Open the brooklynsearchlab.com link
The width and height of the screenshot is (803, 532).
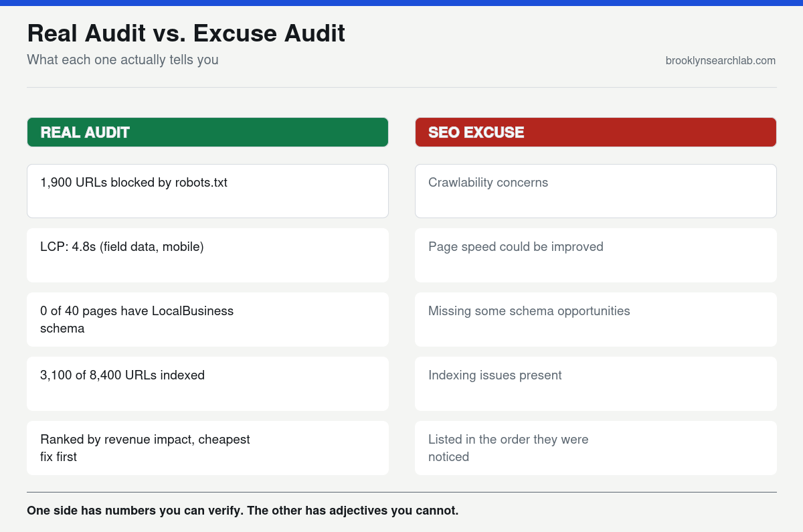pos(721,60)
